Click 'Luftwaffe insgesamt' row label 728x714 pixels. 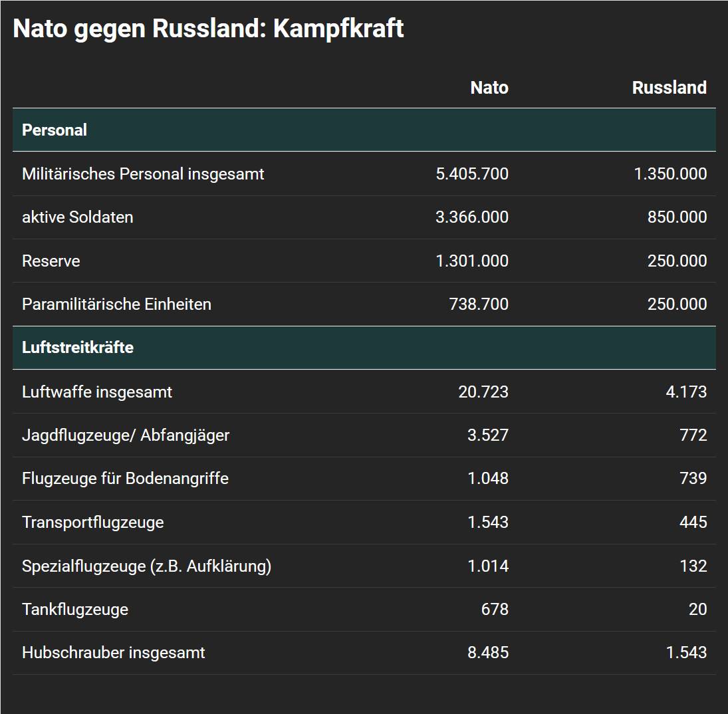coord(97,392)
